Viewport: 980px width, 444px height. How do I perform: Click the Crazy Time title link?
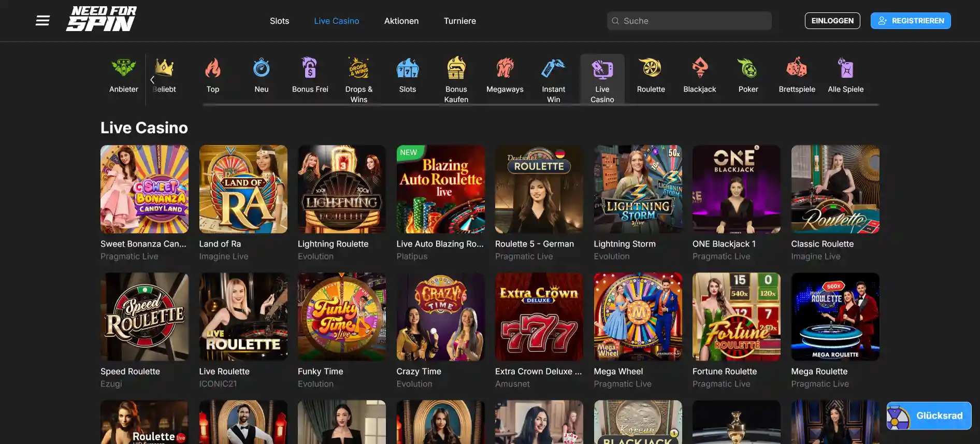tap(419, 371)
